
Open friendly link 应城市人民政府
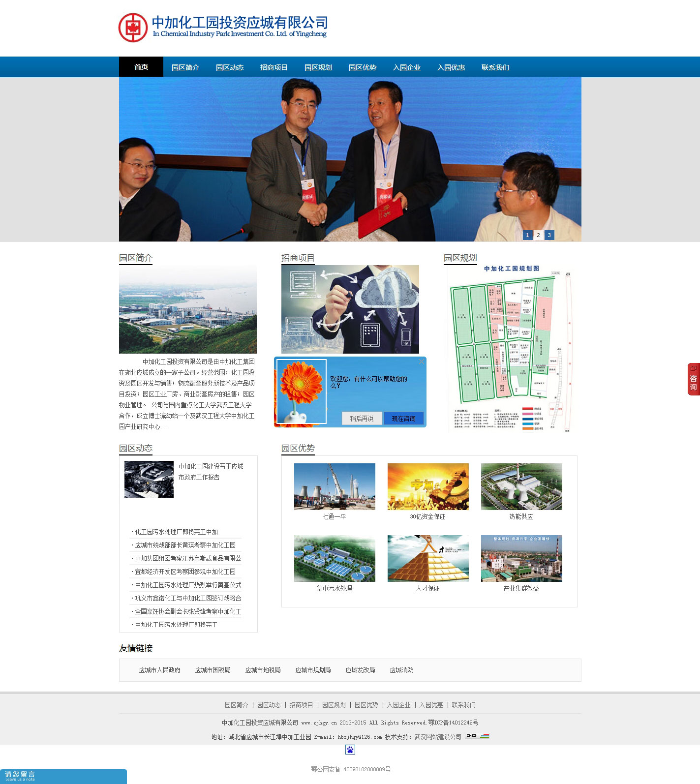tap(160, 670)
